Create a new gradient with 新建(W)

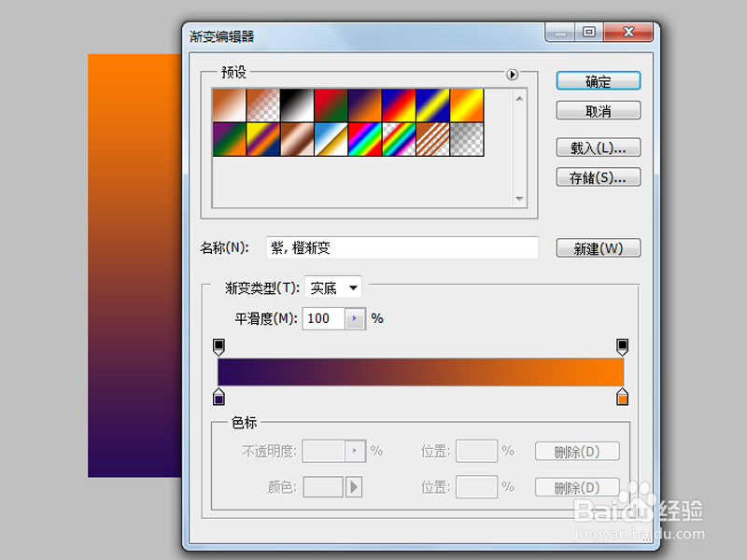click(x=598, y=247)
